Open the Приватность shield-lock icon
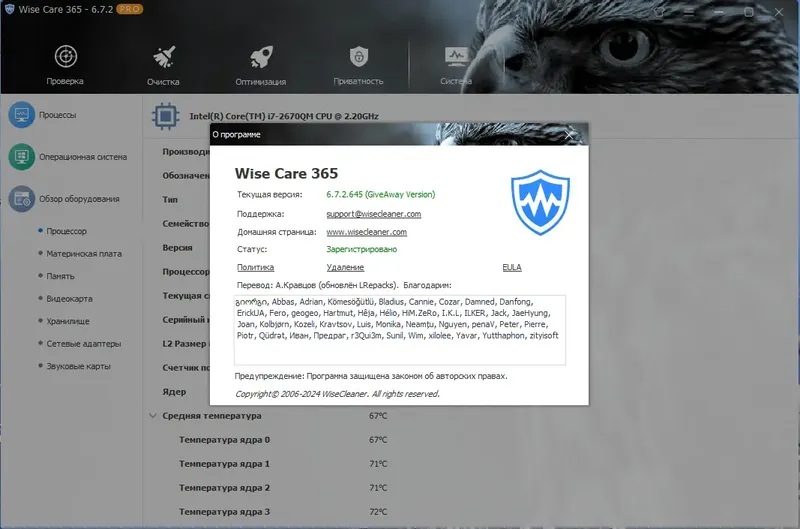The height and width of the screenshot is (529, 800). point(359,57)
